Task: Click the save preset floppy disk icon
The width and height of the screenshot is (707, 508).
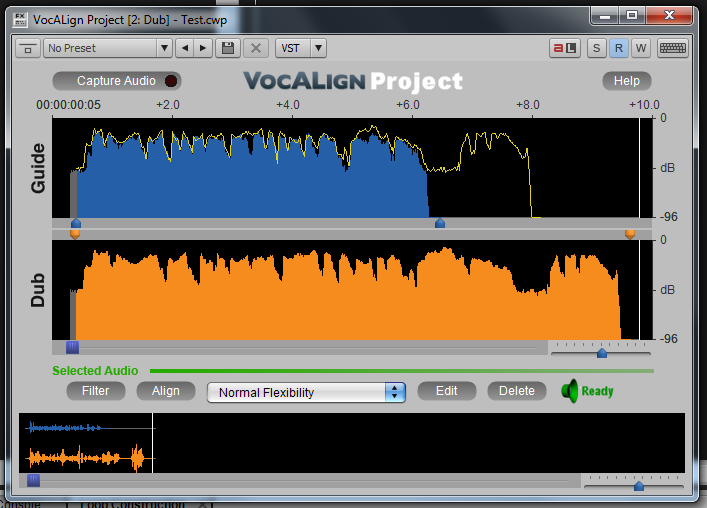Action: [228, 48]
